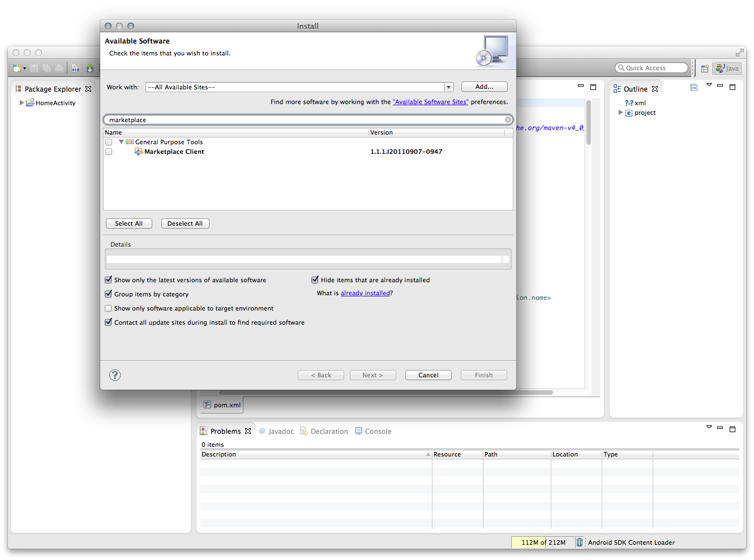The image size is (754, 560).
Task: Click the Deselect All button
Action: [185, 223]
